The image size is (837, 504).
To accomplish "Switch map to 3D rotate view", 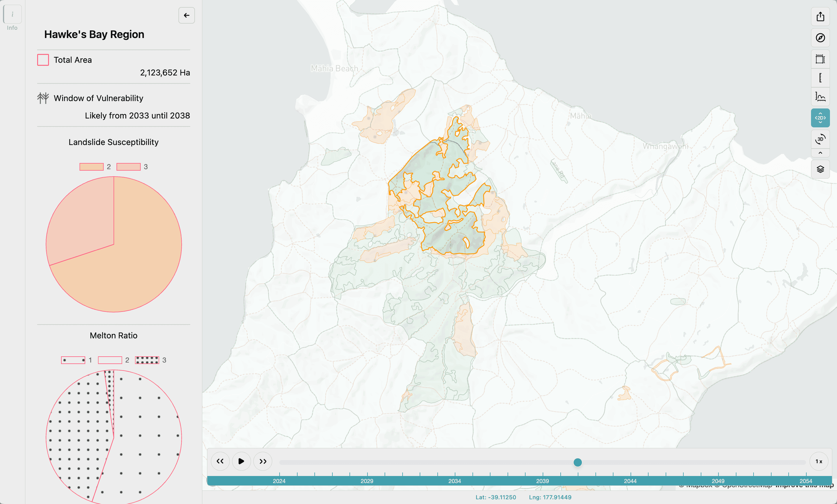I will [820, 139].
